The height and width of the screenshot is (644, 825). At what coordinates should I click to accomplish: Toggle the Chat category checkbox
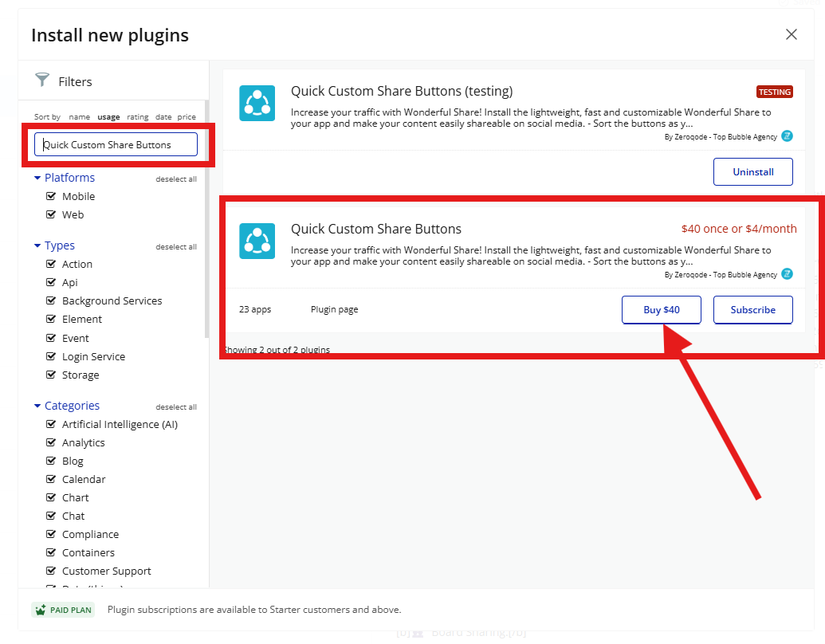click(x=51, y=516)
